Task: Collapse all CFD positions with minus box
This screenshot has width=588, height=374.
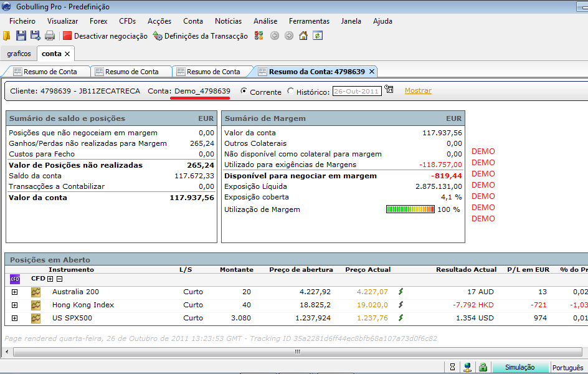Action: pyautogui.click(x=59, y=279)
